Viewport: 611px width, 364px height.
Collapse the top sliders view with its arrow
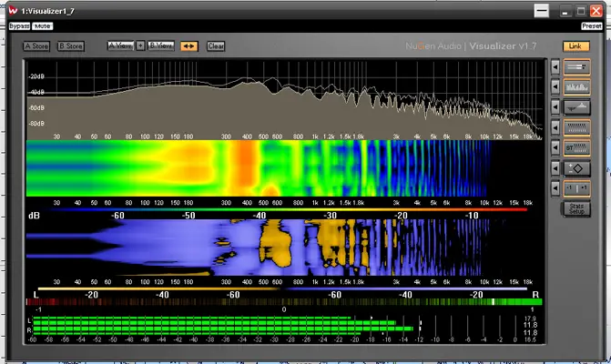pos(555,67)
